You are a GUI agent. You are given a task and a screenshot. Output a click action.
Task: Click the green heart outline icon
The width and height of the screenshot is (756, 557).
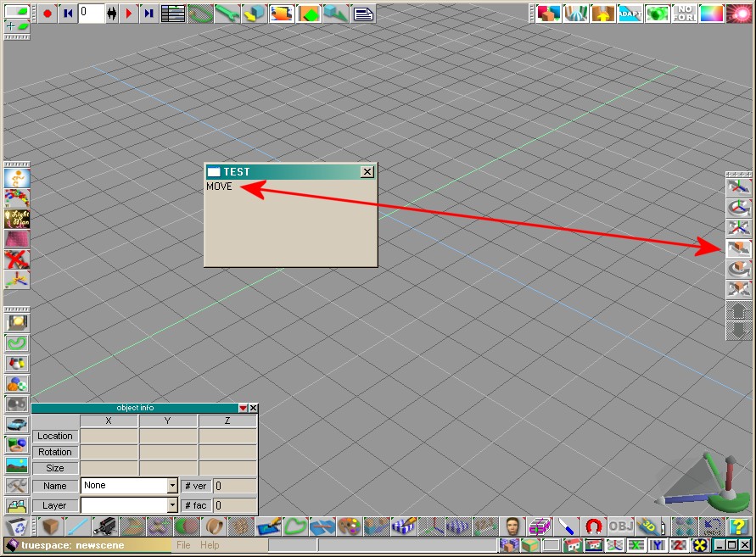295,526
